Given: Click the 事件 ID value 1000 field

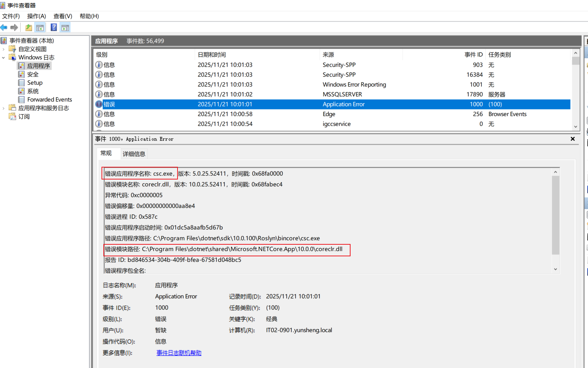Looking at the screenshot, I should (x=162, y=308).
